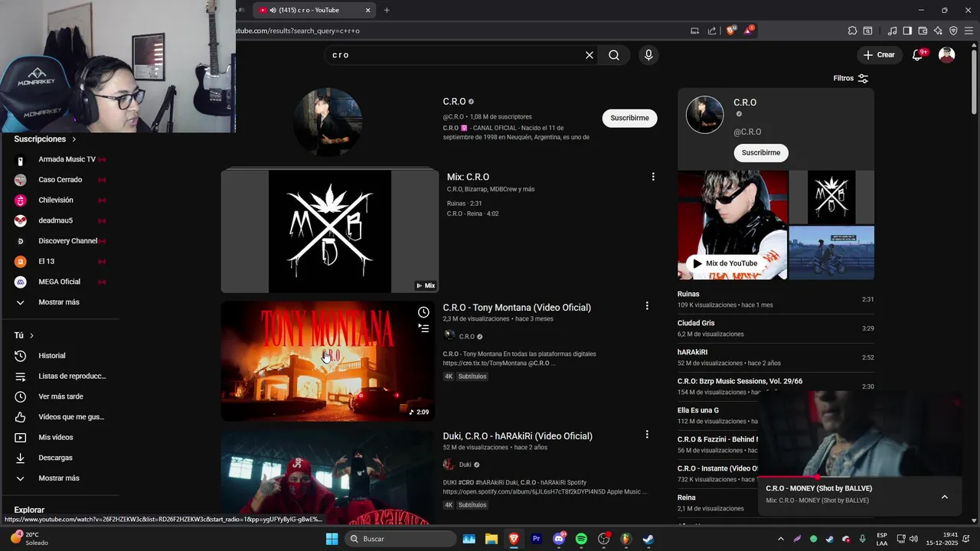980x551 pixels.
Task: Open the Filtros search filters
Action: point(851,78)
